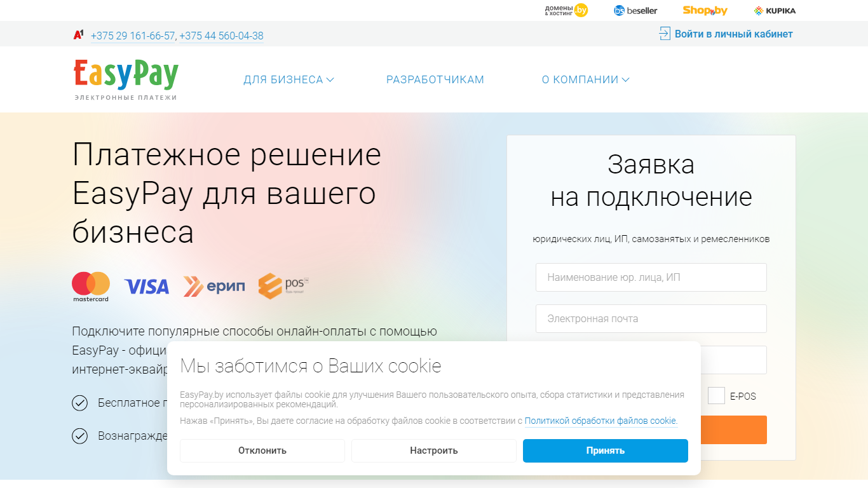
Task: Focus the Электронная почта input field
Action: [x=651, y=318]
